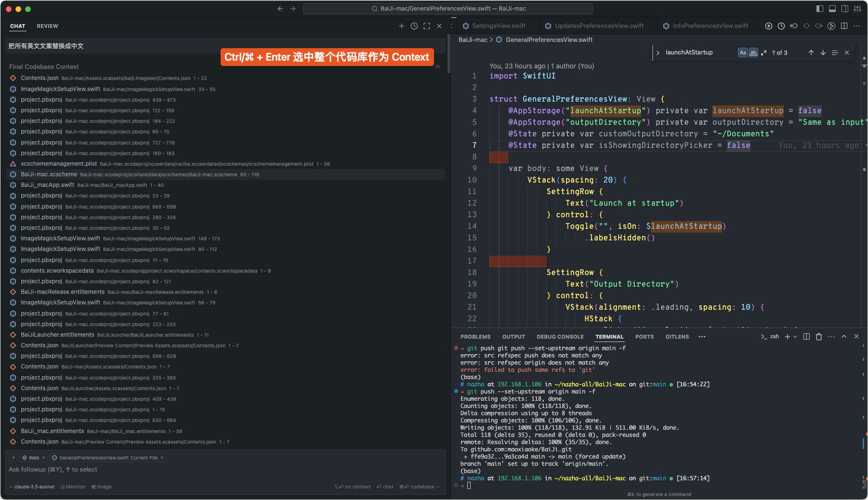868x500 pixels.
Task: Close the chat panel
Action: coord(439,26)
